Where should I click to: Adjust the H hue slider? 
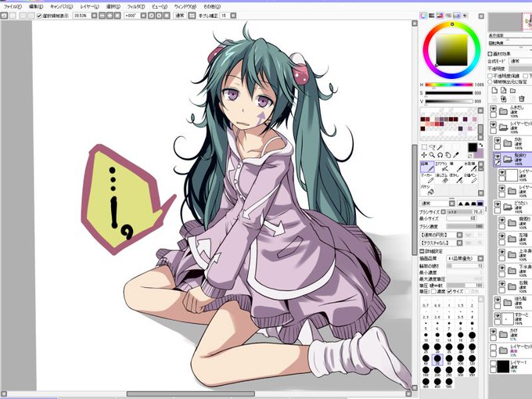click(449, 84)
